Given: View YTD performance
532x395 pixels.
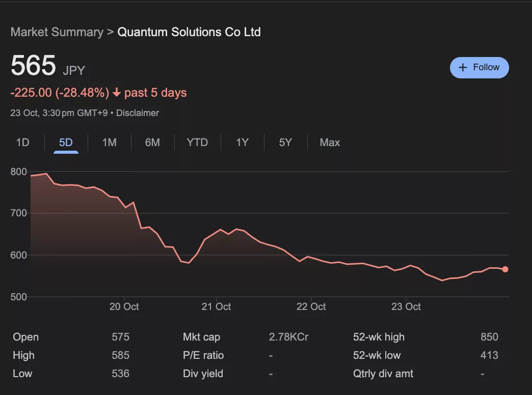Looking at the screenshot, I should pos(197,143).
